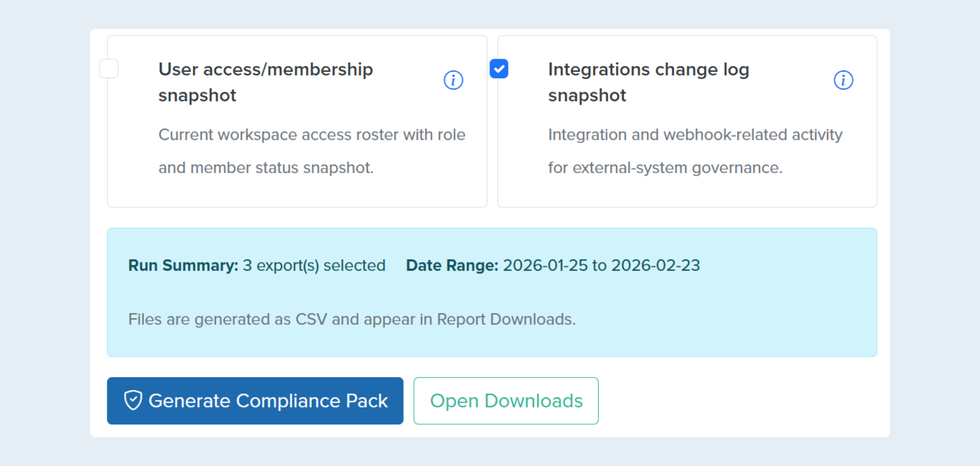
Task: Open info tooltip for Integrations change log snapshot
Action: click(x=843, y=80)
